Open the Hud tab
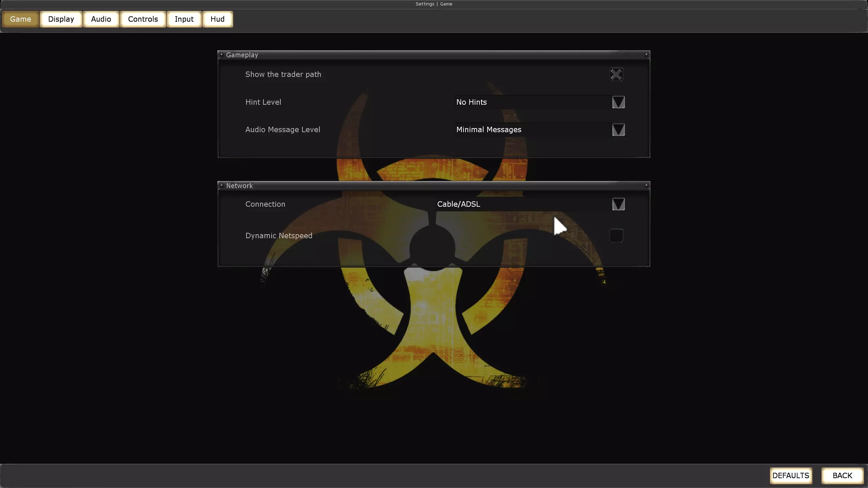Image resolution: width=868 pixels, height=488 pixels. [217, 19]
